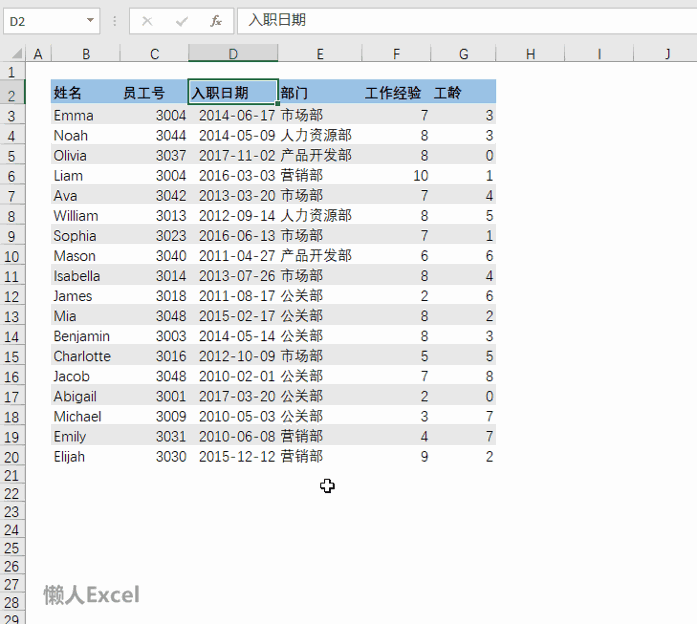Viewport: 697px width, 624px height.
Task: Click the Cancel X icon in formula bar
Action: (147, 21)
